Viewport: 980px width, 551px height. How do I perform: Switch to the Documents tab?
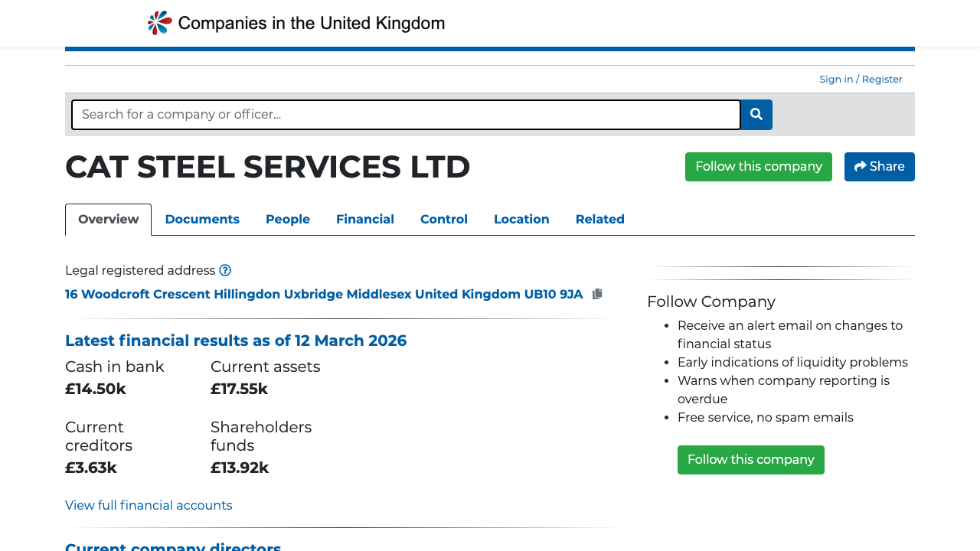click(202, 220)
